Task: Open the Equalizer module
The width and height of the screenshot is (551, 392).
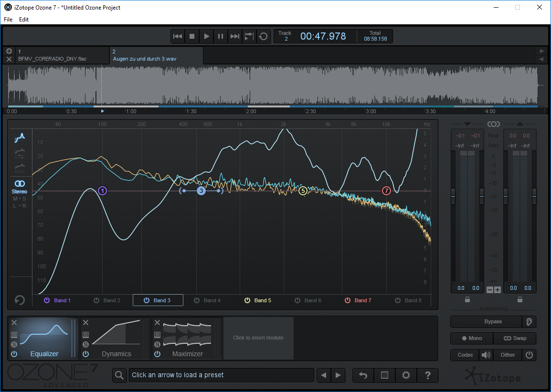Action: [x=44, y=338]
